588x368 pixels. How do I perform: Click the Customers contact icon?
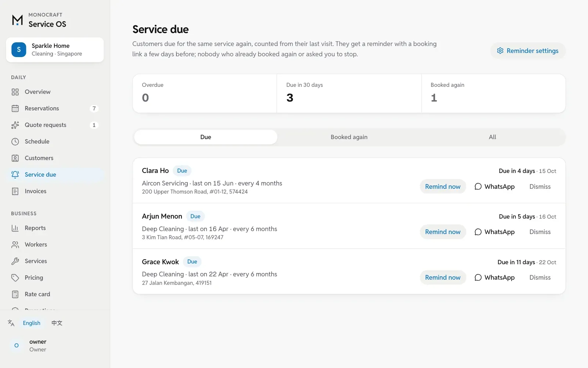click(x=15, y=158)
